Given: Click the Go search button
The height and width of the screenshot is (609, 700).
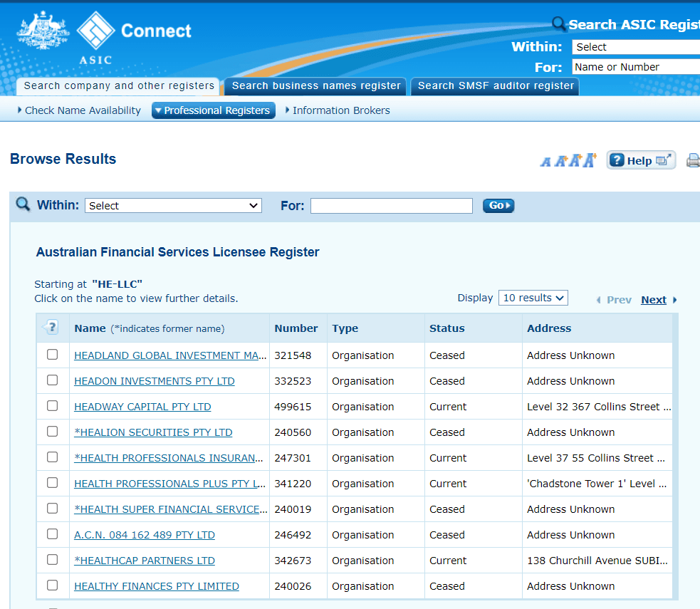Looking at the screenshot, I should click(x=498, y=205).
